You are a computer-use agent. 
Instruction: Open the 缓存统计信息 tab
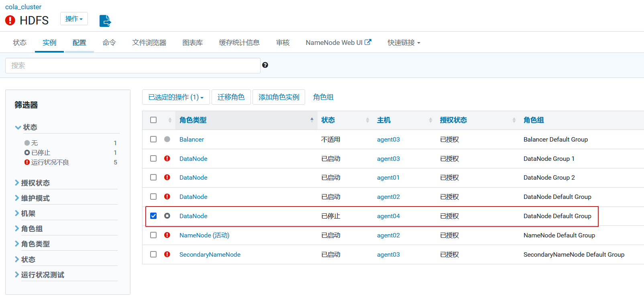pyautogui.click(x=239, y=43)
